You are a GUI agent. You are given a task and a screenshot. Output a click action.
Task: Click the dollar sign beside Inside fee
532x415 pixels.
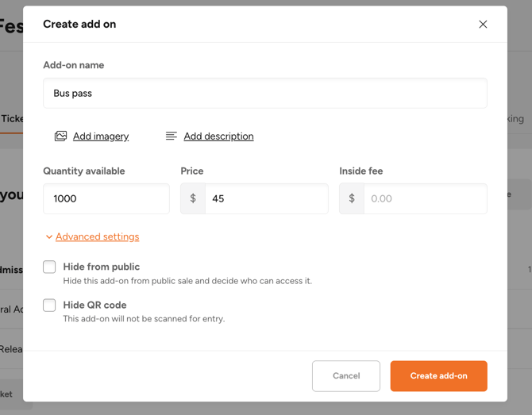pyautogui.click(x=352, y=198)
